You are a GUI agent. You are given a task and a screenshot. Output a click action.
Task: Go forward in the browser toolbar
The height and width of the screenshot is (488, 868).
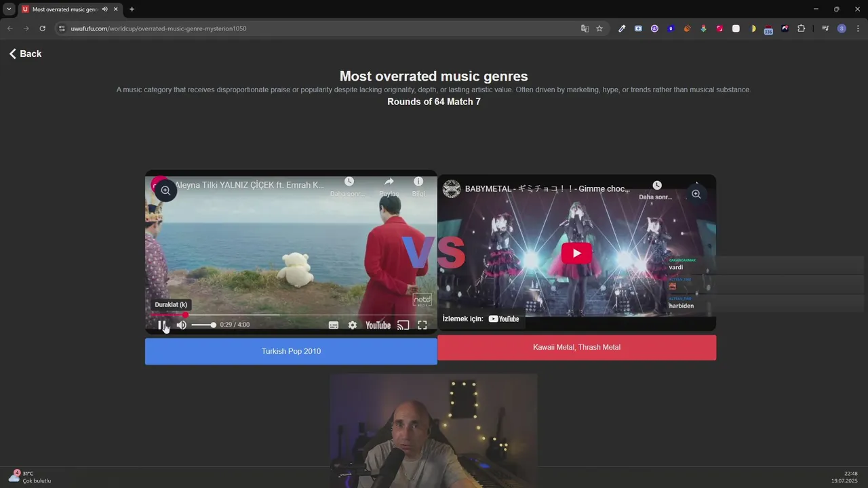click(26, 28)
